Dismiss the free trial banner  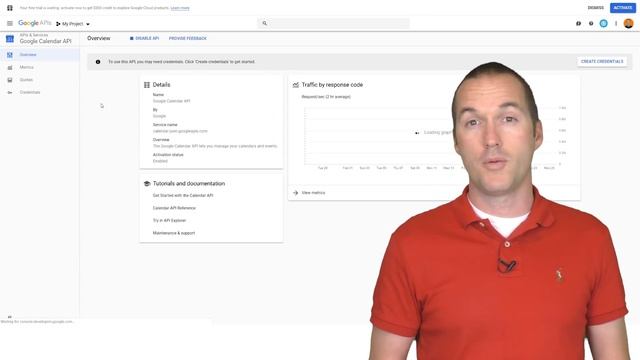[596, 8]
